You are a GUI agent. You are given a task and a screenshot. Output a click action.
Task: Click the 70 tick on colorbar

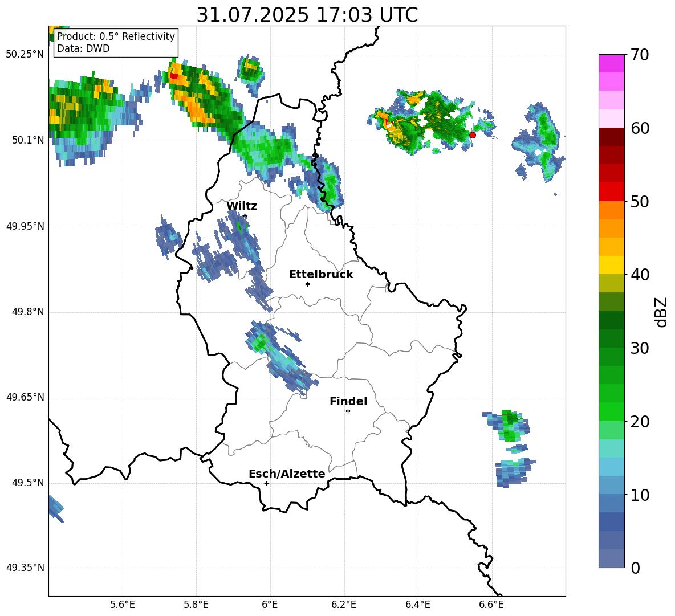(x=639, y=55)
